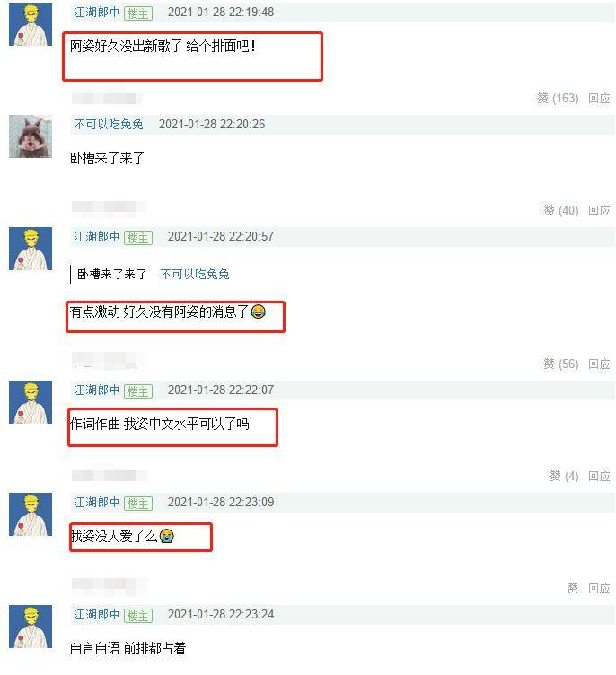This screenshot has height=675, width=616.
Task: Open 江湖郎中 avatar on 22:23:09 comment
Action: [x=31, y=514]
